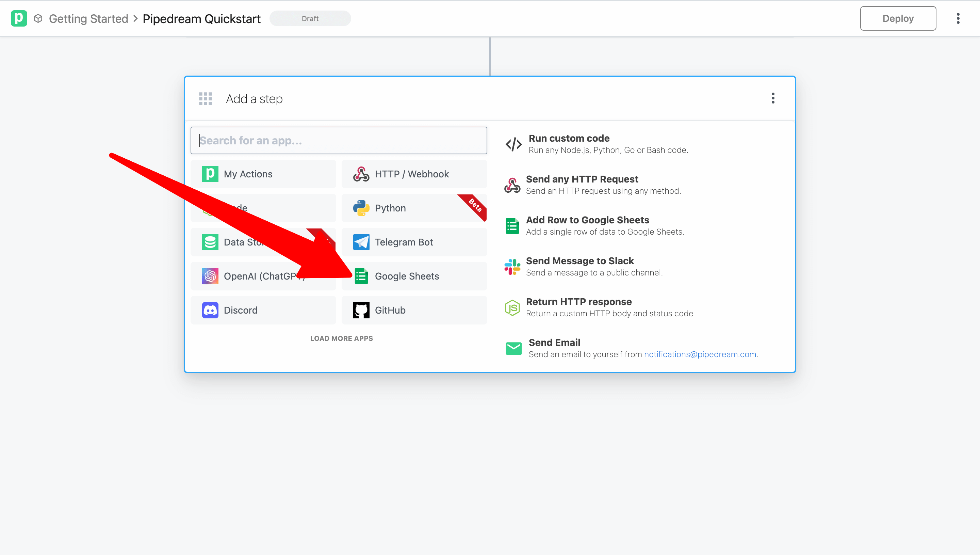The image size is (980, 555).
Task: Select the Python app icon
Action: [x=361, y=208]
